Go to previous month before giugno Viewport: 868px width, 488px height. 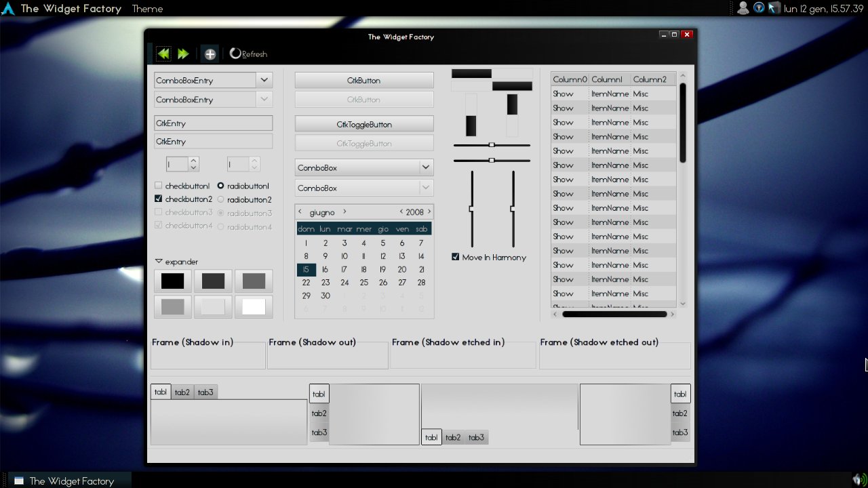300,211
